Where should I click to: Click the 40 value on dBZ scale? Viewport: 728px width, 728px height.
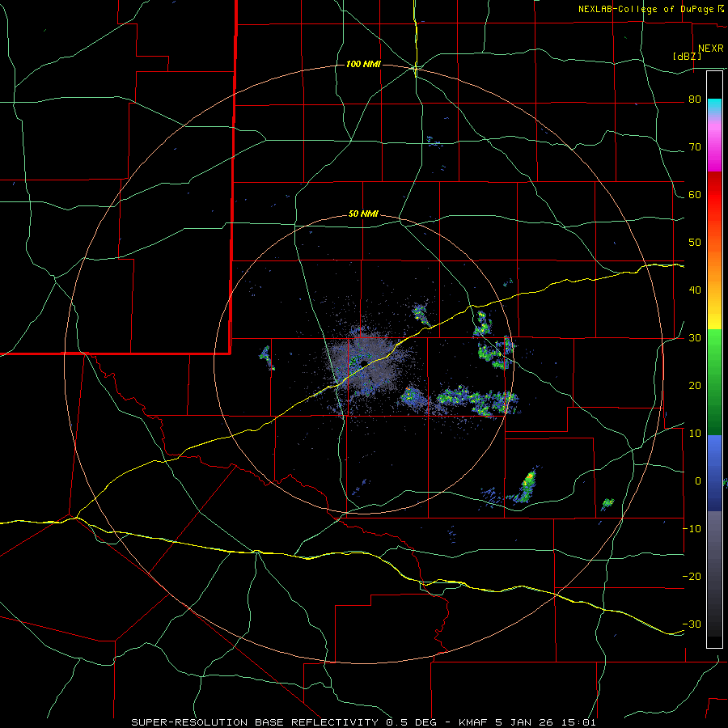[695, 290]
